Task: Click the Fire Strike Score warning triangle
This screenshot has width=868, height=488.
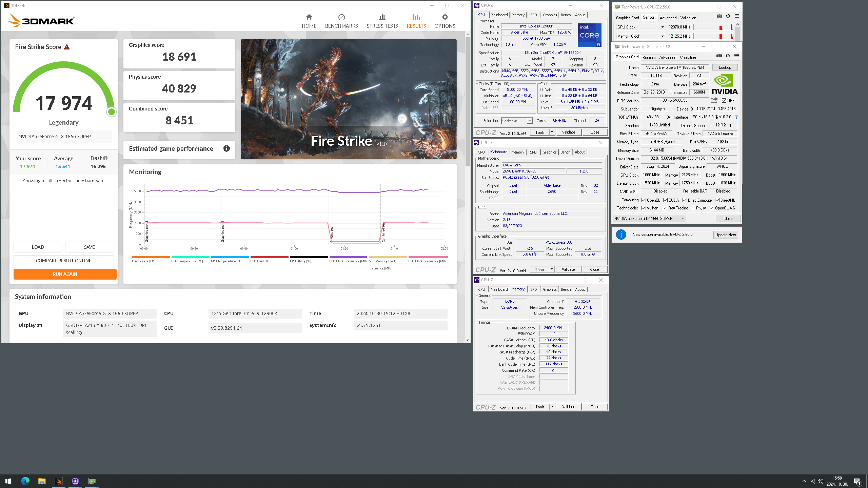Action: (x=67, y=47)
